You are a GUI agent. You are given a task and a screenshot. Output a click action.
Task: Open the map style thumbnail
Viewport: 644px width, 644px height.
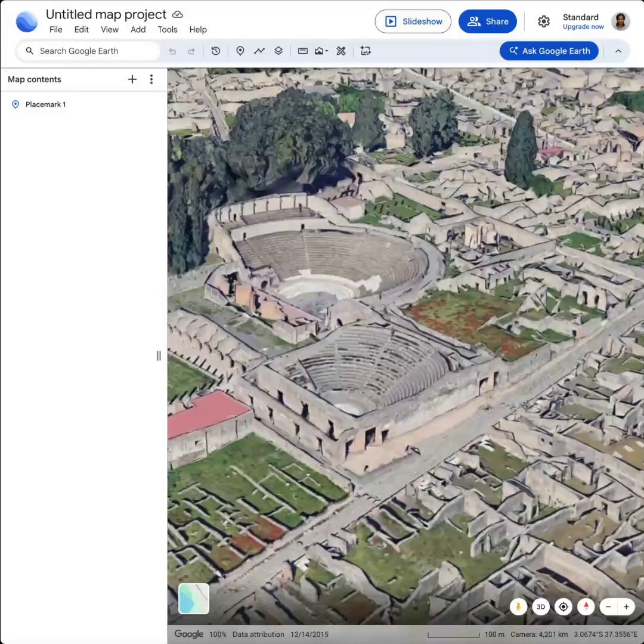coord(194,599)
